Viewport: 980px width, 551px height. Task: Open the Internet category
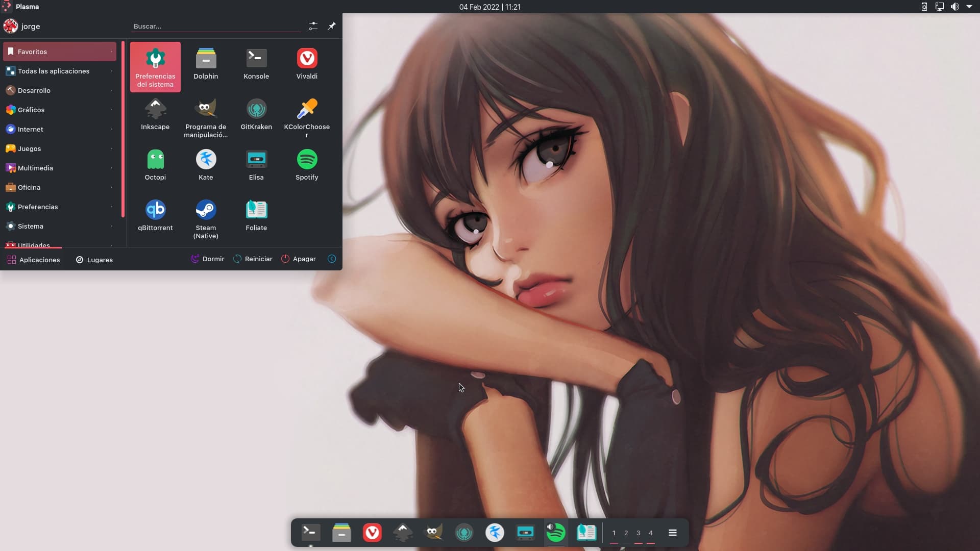60,129
